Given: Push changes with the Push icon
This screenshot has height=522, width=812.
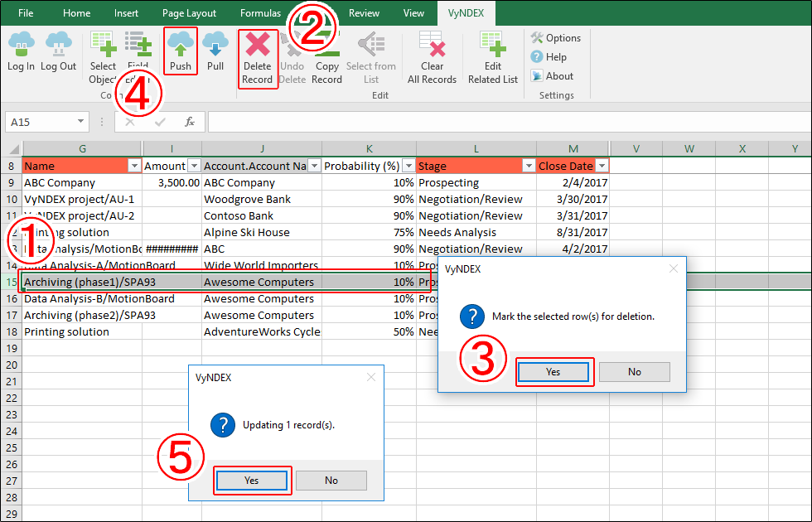Looking at the screenshot, I should click(x=181, y=44).
